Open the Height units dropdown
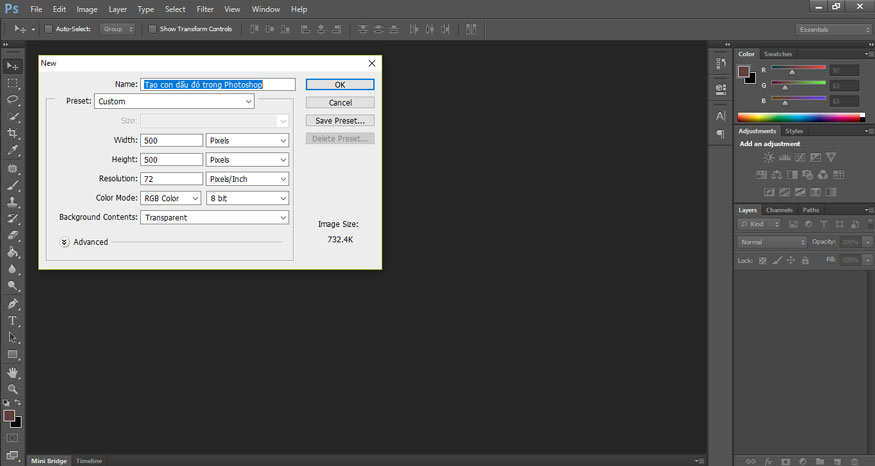Screen dimensions: 875x466 [x=247, y=160]
